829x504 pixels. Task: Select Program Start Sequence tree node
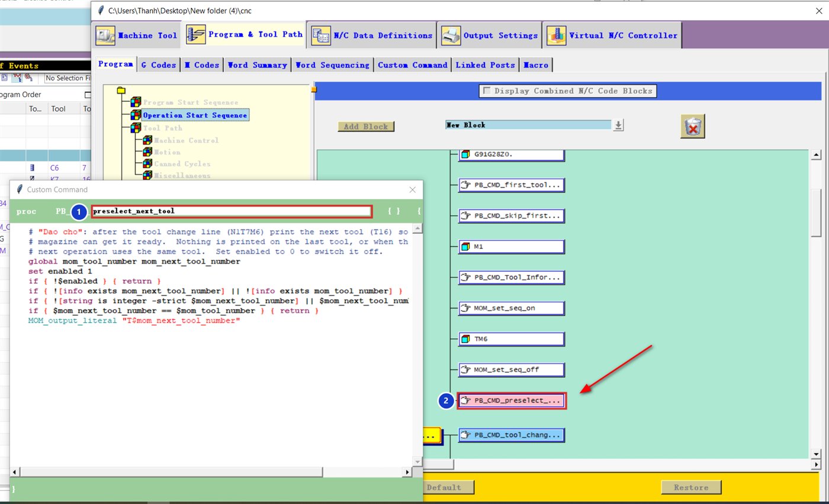191,102
